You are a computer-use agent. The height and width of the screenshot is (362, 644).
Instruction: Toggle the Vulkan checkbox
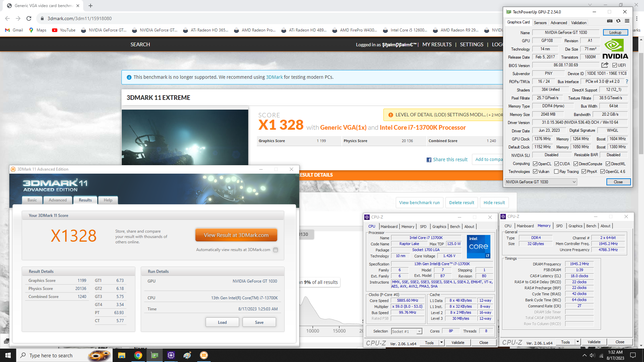[535, 172]
